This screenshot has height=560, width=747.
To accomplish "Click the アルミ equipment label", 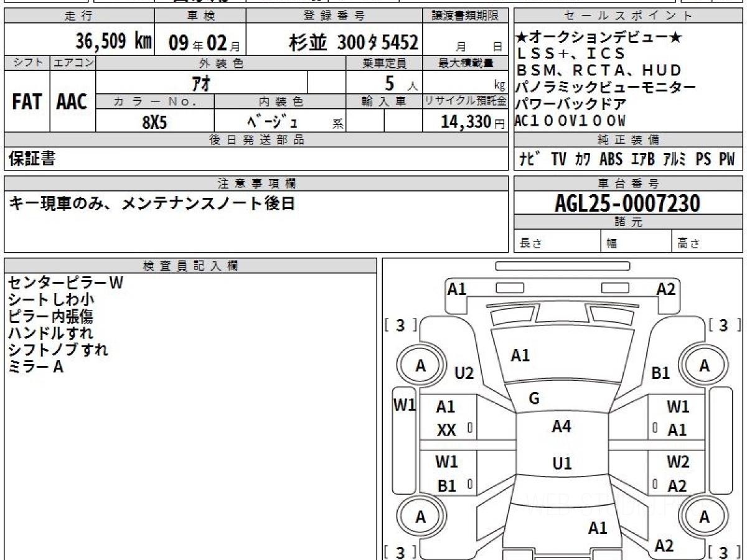I will tap(675, 159).
